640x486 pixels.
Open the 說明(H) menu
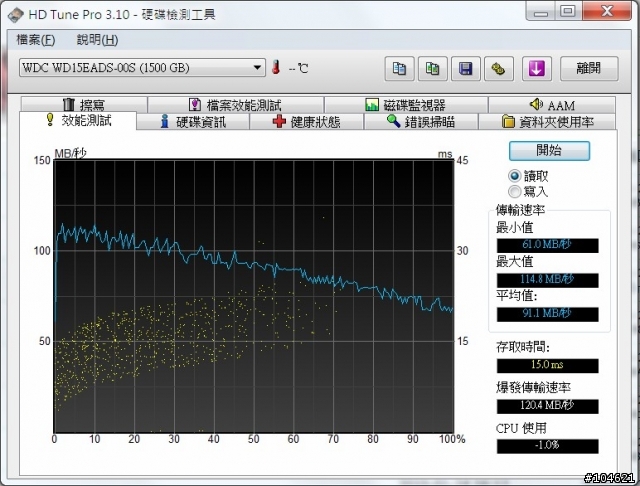pos(98,40)
